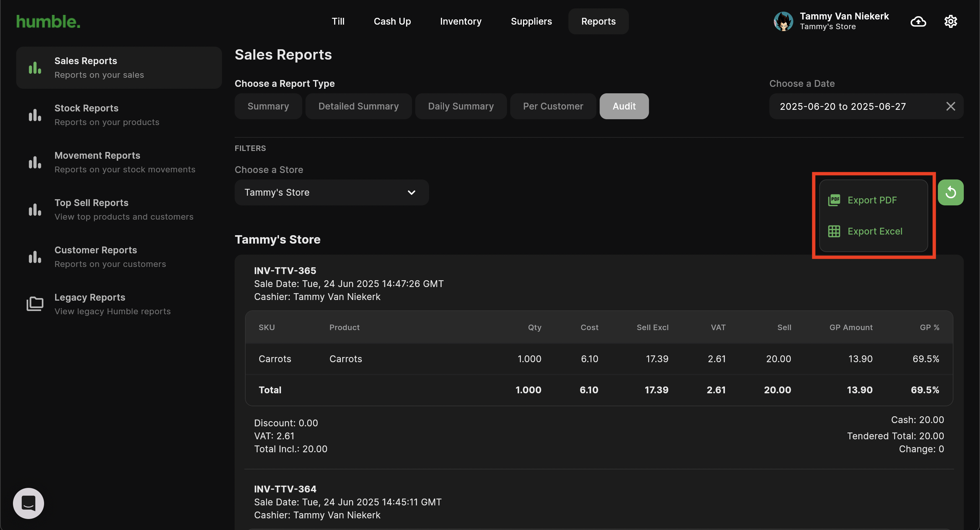Open the date range field
The image size is (980, 530).
866,107
